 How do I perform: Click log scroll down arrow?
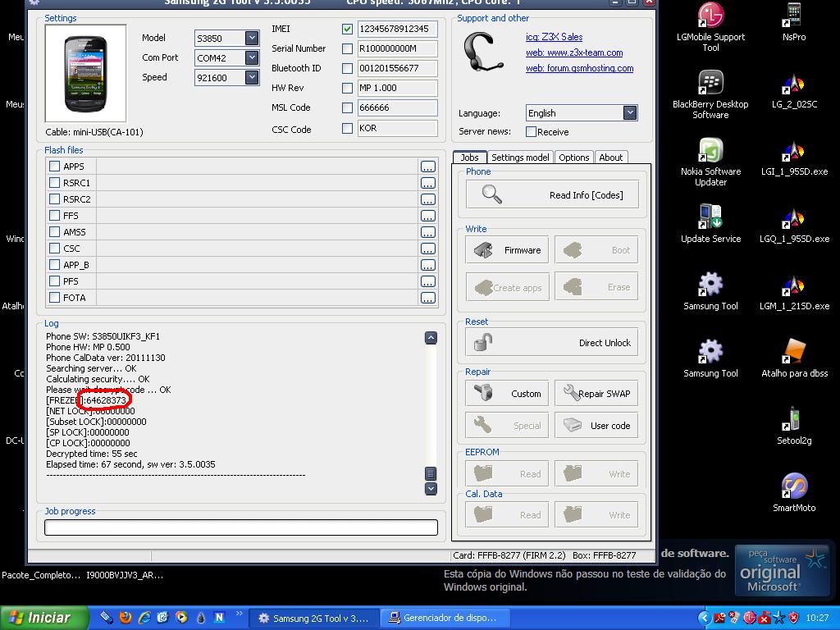click(x=431, y=489)
